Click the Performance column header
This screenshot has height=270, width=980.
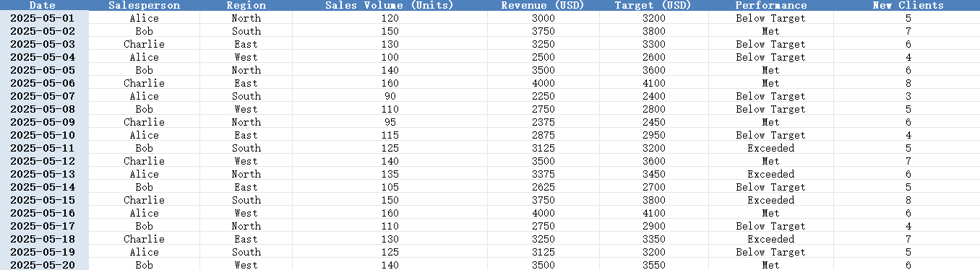771,5
